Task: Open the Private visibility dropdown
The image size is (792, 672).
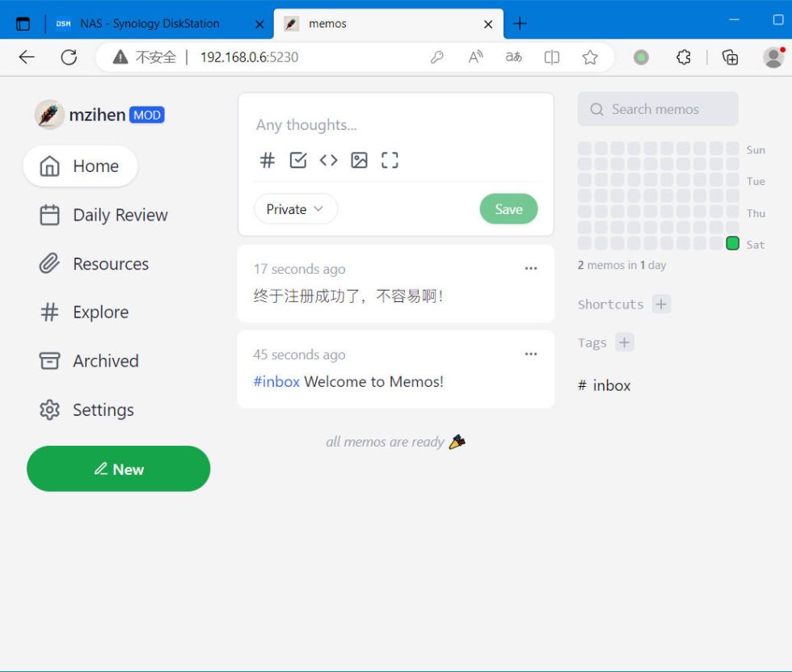Action: tap(296, 208)
